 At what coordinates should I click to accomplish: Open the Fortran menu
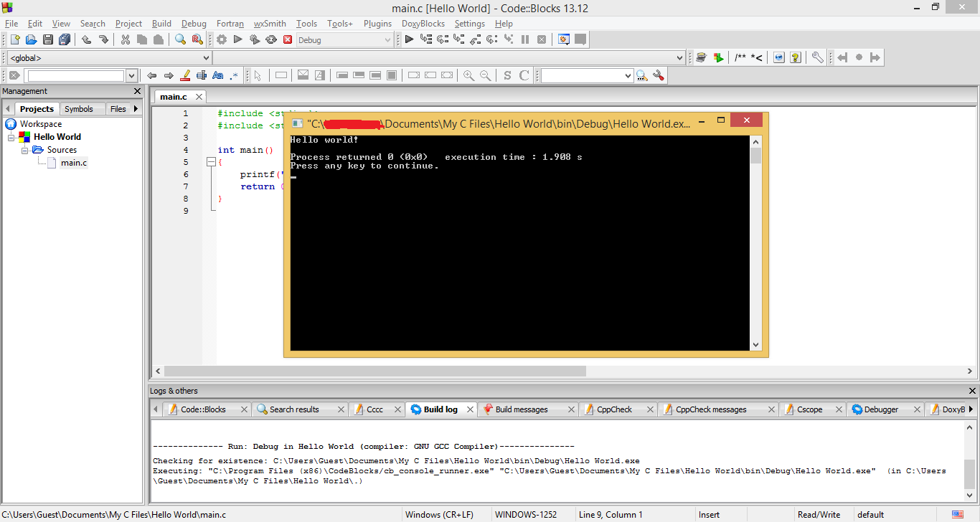click(x=230, y=24)
